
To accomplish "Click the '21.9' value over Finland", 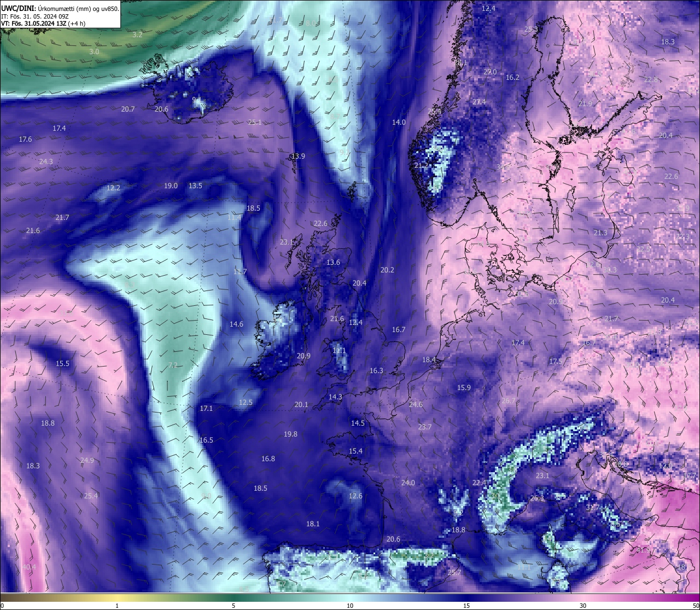I will click(585, 104).
